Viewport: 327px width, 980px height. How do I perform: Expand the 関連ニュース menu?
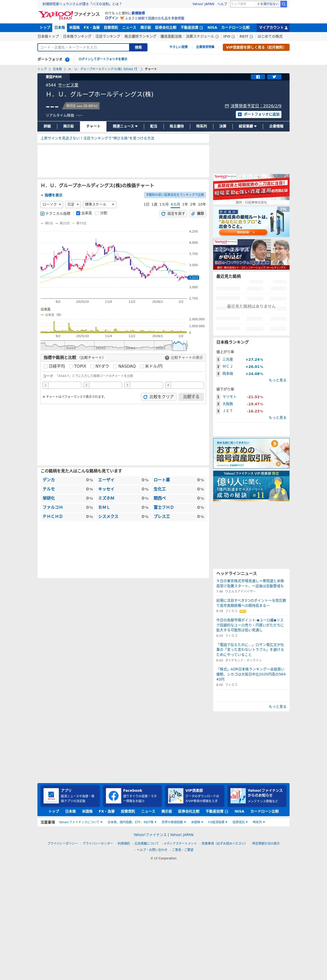(125, 126)
